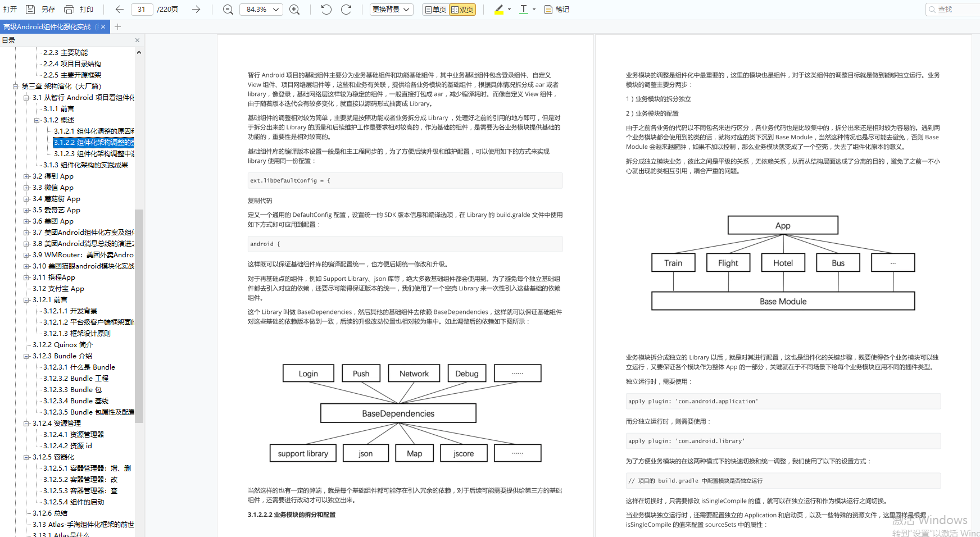Close the 目录 outline panel

click(137, 40)
